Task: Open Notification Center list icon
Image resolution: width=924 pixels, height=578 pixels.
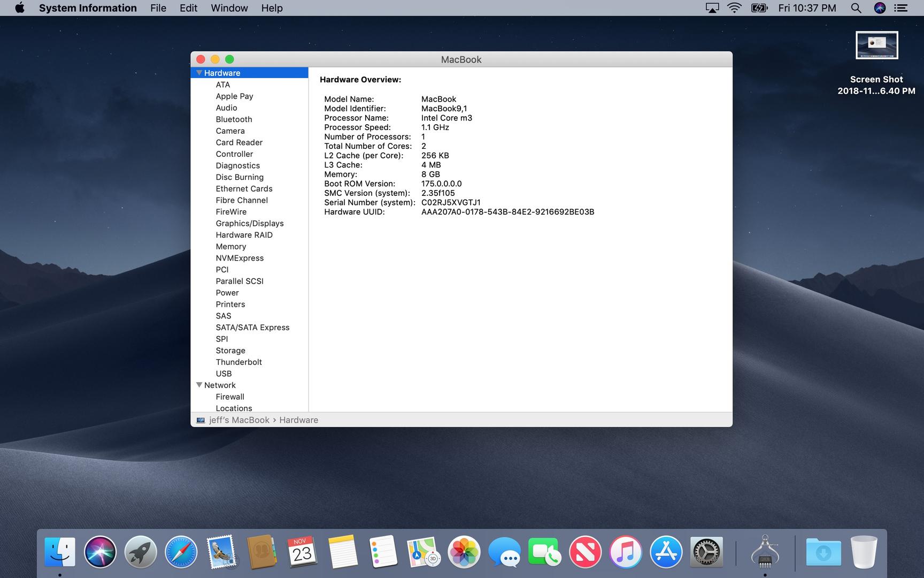Action: [x=901, y=8]
